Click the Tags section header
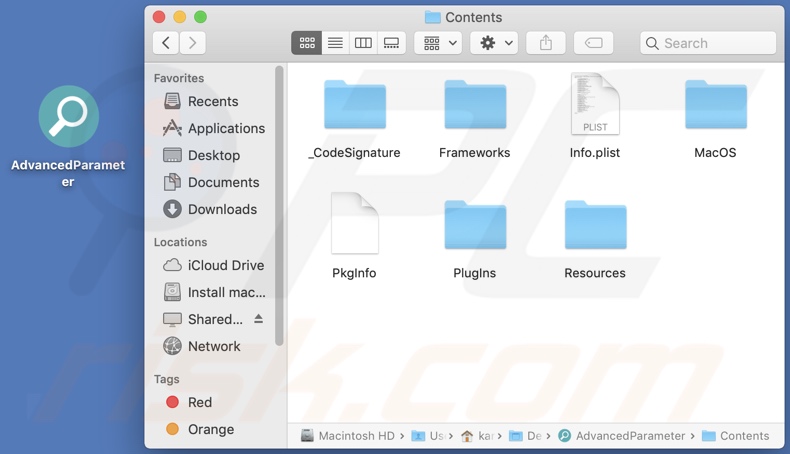Viewport: 790px width, 454px height. tap(166, 379)
